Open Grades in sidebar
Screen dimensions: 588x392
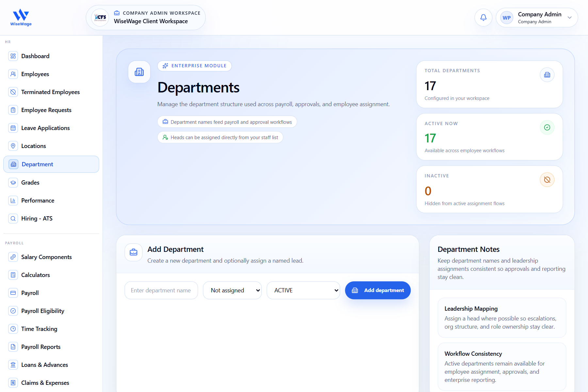pos(51,183)
